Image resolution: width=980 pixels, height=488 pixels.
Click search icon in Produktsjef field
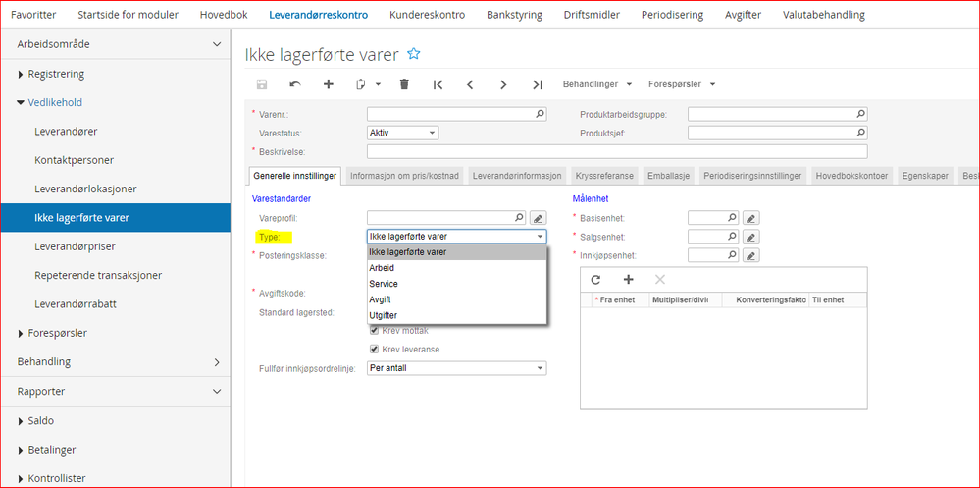pyautogui.click(x=860, y=133)
